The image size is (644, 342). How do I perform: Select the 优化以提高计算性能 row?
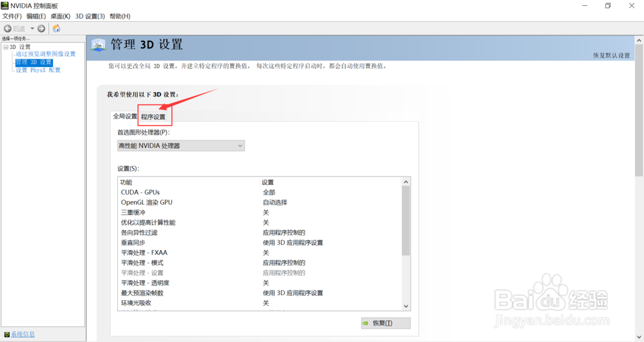(x=260, y=223)
